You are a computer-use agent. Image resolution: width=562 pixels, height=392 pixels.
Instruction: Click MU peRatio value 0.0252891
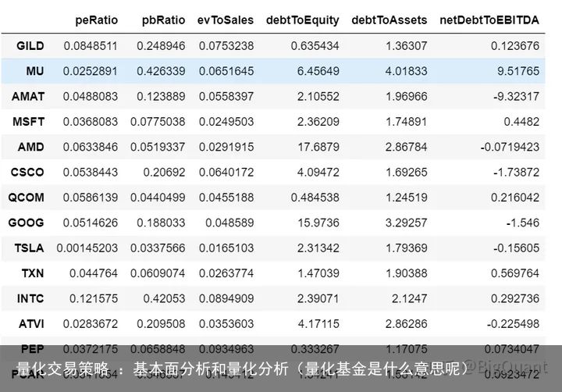coord(91,71)
